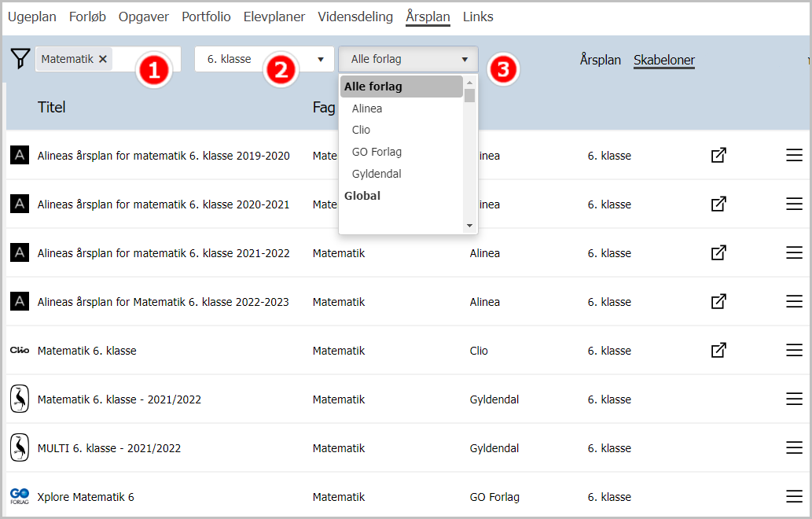This screenshot has width=812, height=519.
Task: Open hamburger menu for Alineas årsplan 2022-2023
Action: (x=794, y=301)
